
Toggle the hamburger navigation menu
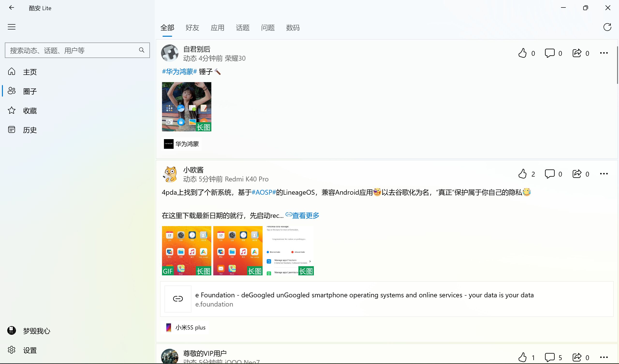click(12, 27)
